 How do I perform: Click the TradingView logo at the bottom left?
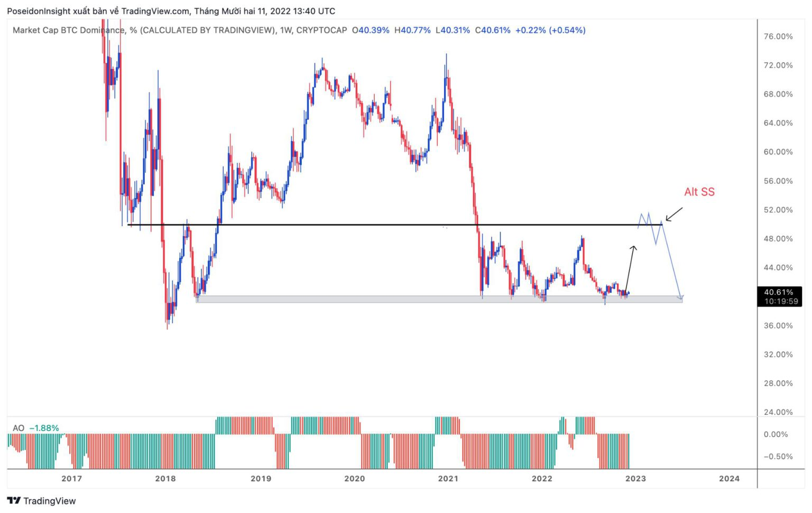[41, 501]
